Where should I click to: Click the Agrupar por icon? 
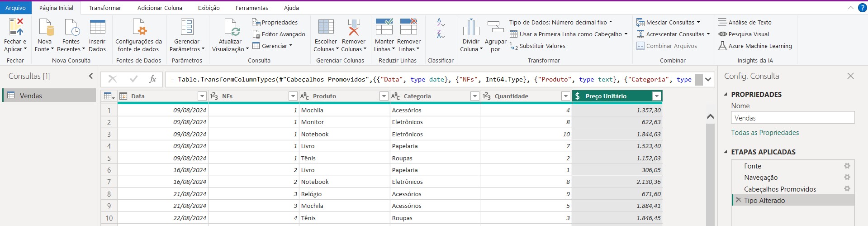pos(495,27)
